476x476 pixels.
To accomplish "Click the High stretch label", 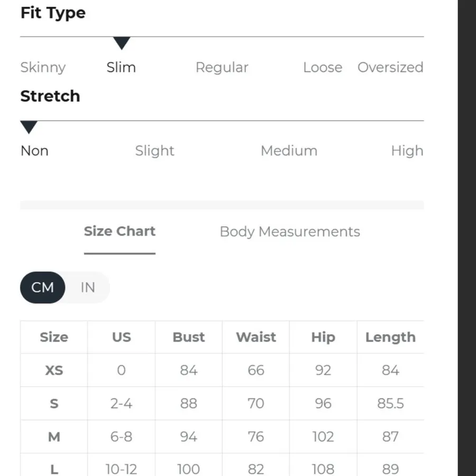I will (x=407, y=151).
